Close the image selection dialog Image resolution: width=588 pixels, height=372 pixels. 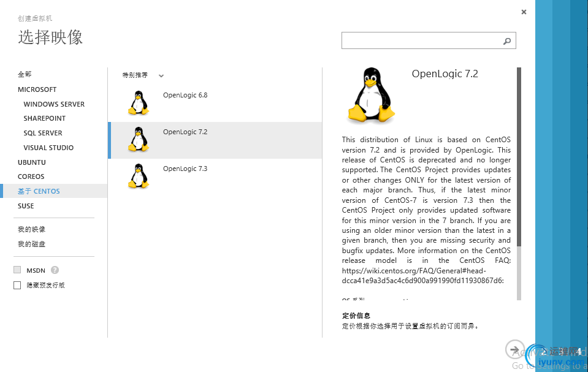tap(524, 12)
